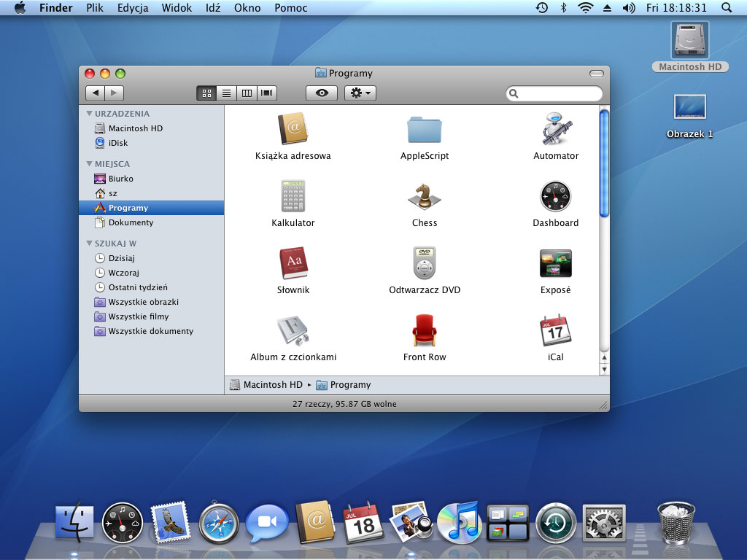Open Address Book from the Dock

coord(315,522)
